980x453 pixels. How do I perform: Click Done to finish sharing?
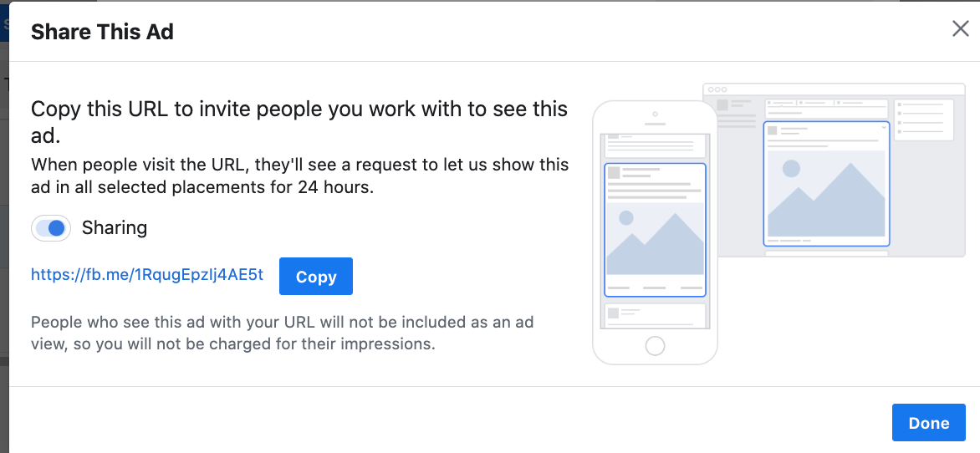tap(929, 422)
